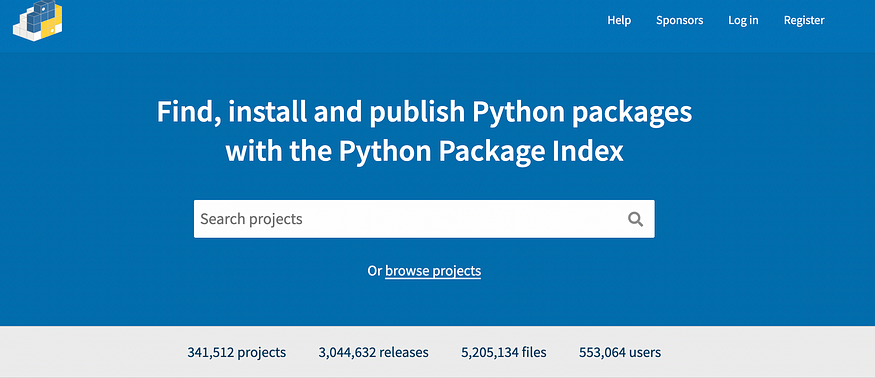The width and height of the screenshot is (875, 378).
Task: Click the 'with the Python Package Index' line
Action: (x=425, y=151)
